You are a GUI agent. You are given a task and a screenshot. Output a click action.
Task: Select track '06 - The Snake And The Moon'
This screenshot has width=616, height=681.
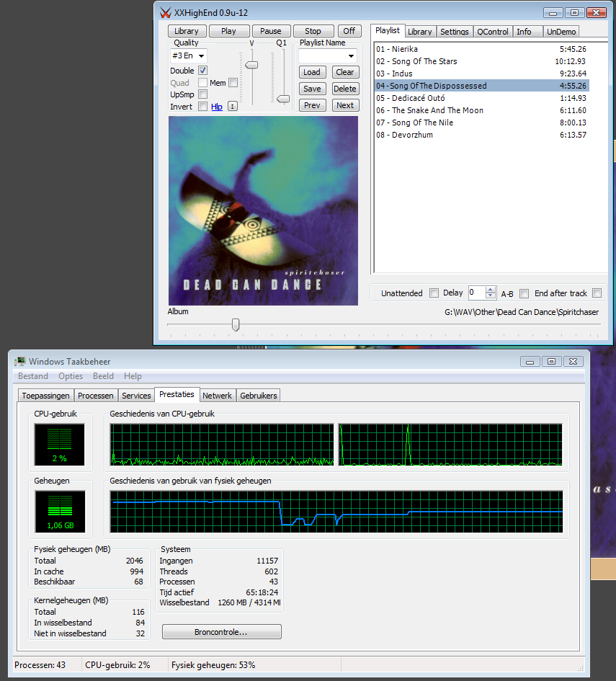481,110
